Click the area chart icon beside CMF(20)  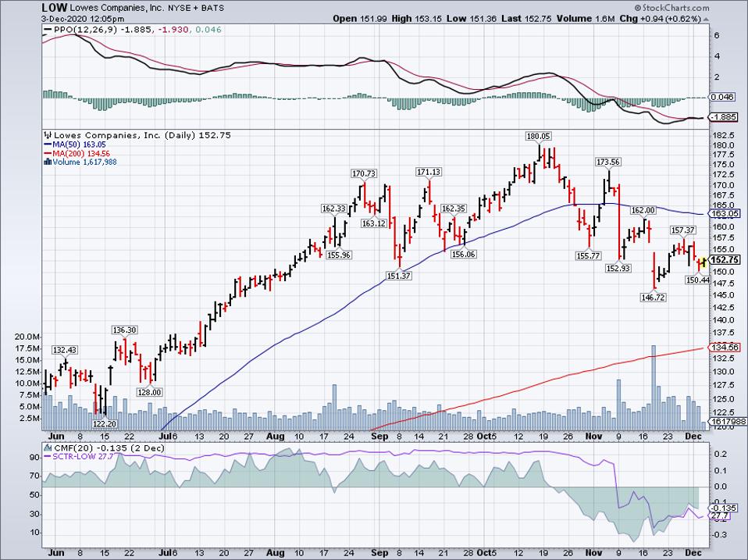pyautogui.click(x=48, y=448)
